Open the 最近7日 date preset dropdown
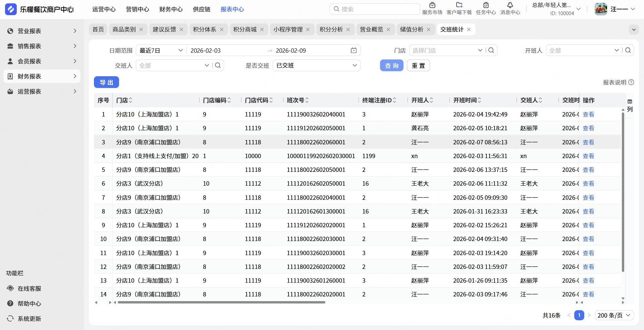 coord(161,50)
